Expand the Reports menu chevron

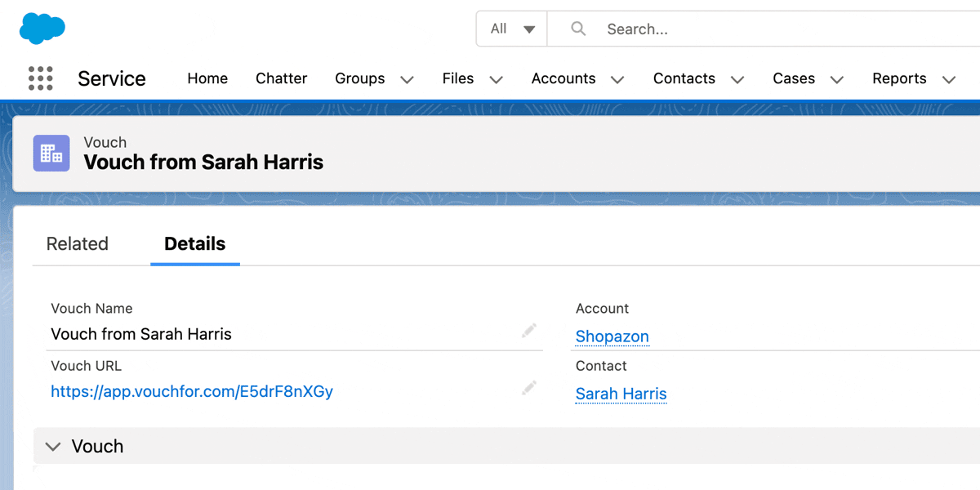949,79
